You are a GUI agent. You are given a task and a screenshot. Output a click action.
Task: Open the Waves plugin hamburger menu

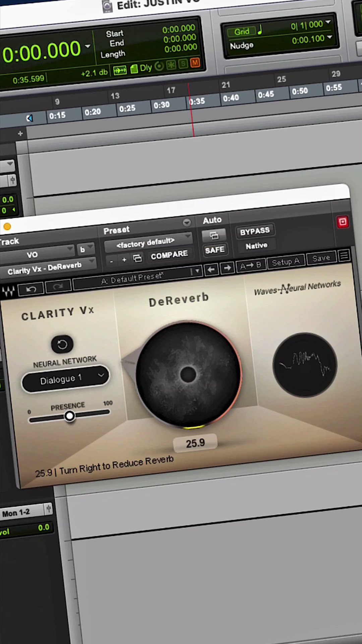(x=344, y=256)
